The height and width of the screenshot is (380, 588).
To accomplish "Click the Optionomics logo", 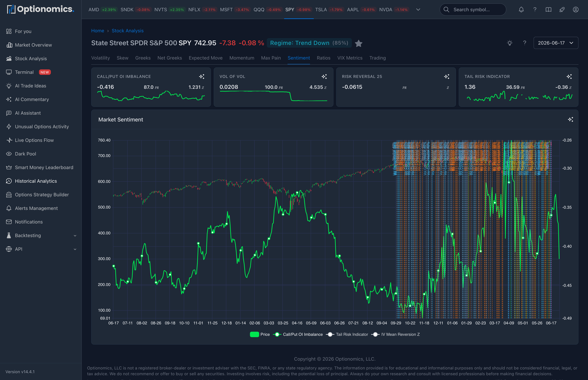I will [40, 9].
